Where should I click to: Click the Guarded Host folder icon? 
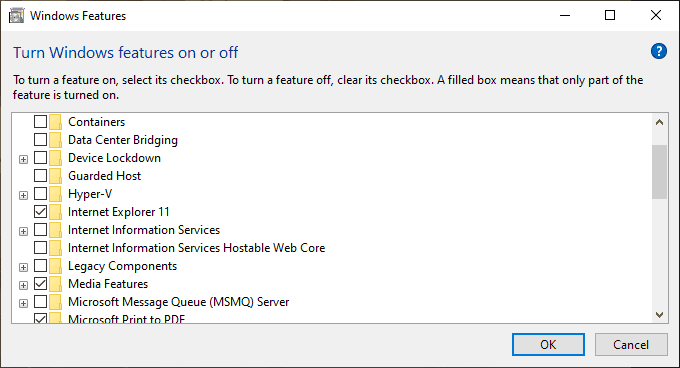(x=56, y=176)
